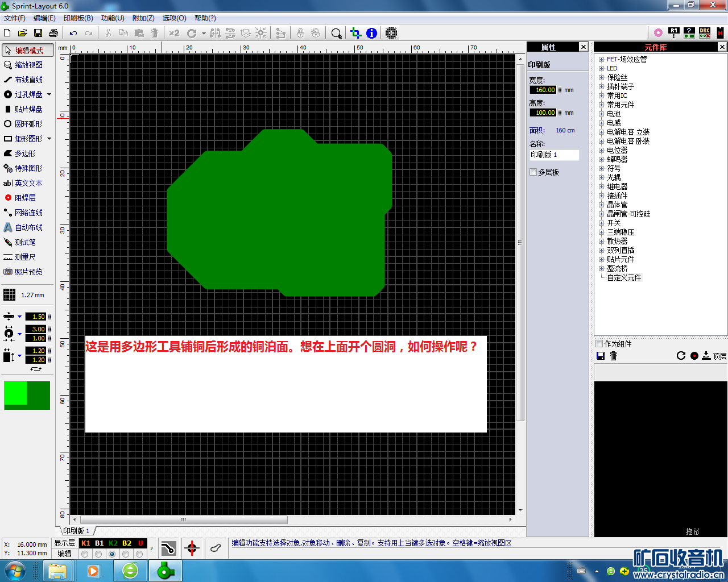Select the K1 layer edit radio button
Viewport: 728px width, 582px height.
click(x=85, y=554)
